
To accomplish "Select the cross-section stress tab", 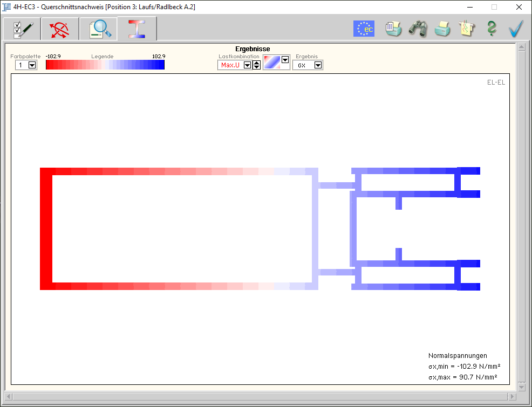I will (137, 29).
